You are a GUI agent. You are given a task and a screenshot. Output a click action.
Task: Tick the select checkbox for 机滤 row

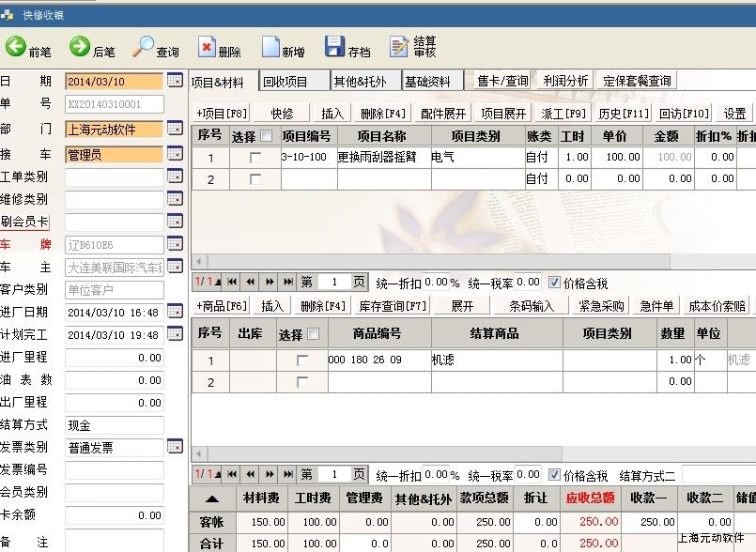tap(302, 360)
